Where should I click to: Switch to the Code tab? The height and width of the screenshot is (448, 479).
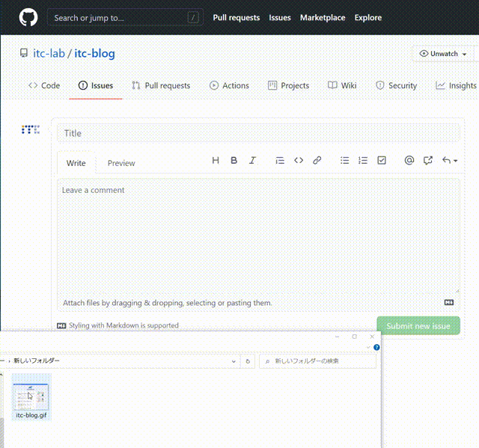pyautogui.click(x=44, y=85)
